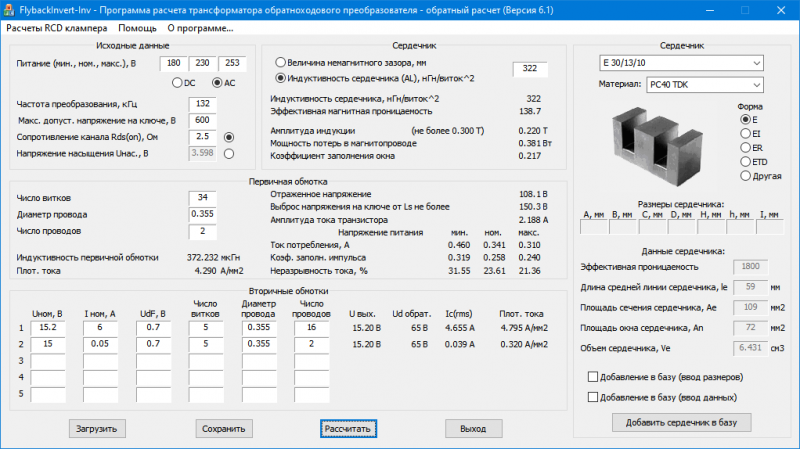Expand the material dropdown PC40 TDK

click(703, 86)
